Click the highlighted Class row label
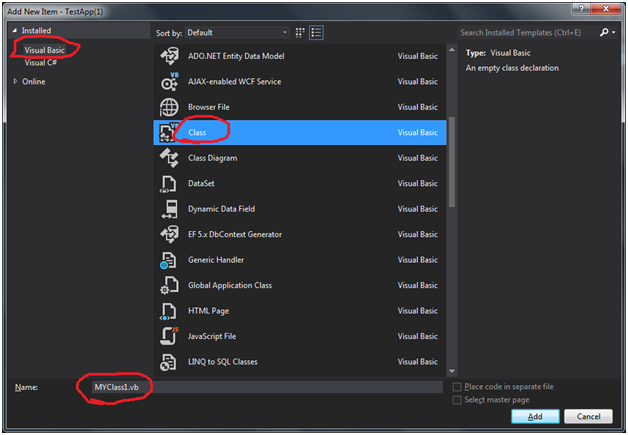This screenshot has height=435, width=628. [x=197, y=133]
